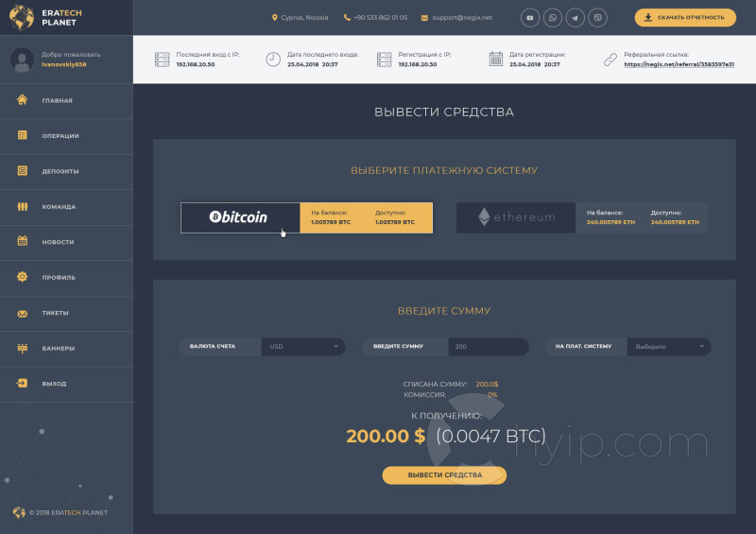Open the WhatsApp contact icon
Viewport: 756px width, 534px height.
click(x=553, y=18)
